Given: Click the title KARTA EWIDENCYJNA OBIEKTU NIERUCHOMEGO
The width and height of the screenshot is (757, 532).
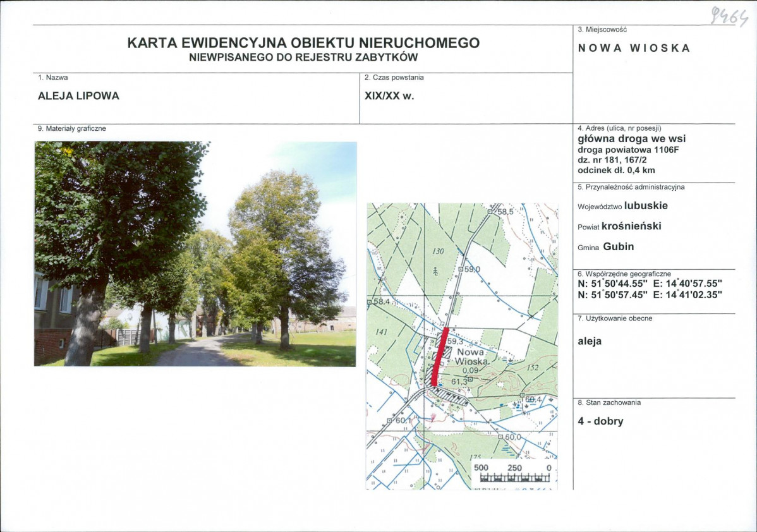Looking at the screenshot, I should coord(304,42).
